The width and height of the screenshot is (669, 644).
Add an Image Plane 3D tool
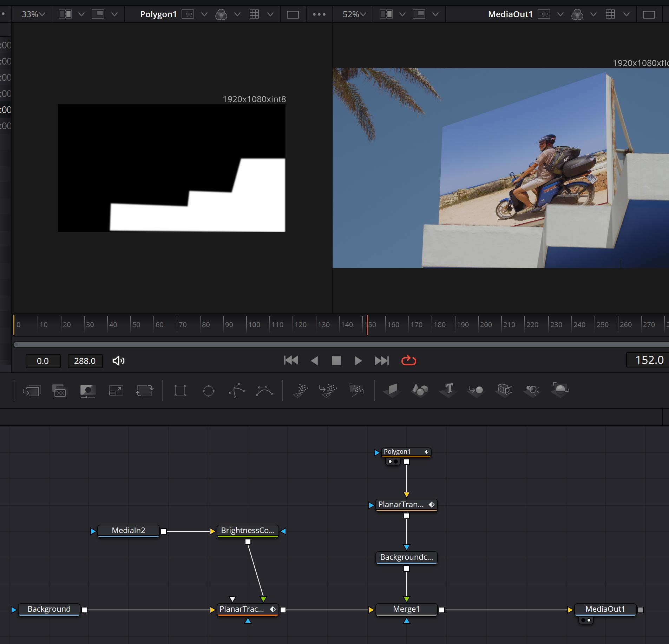[392, 390]
